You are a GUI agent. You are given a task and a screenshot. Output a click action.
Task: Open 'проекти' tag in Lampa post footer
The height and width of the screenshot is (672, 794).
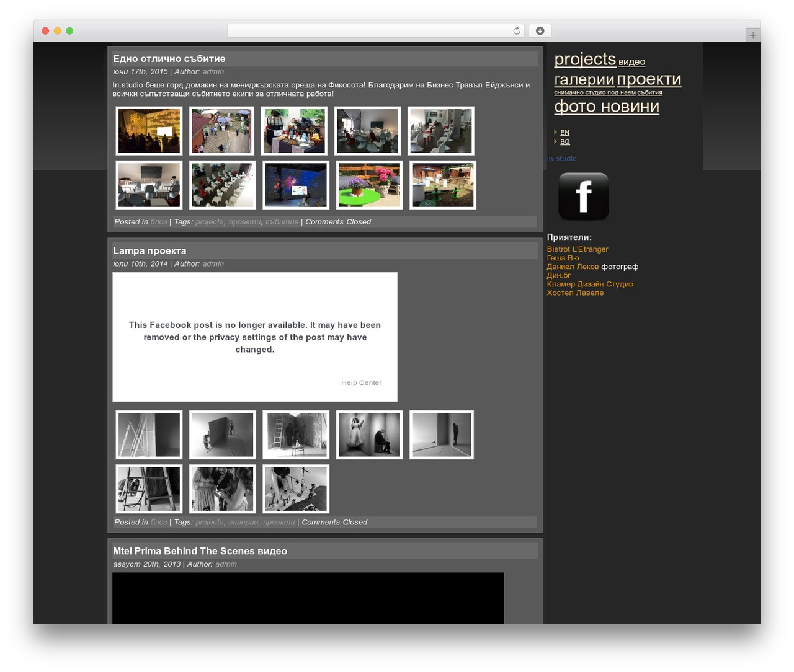click(279, 523)
